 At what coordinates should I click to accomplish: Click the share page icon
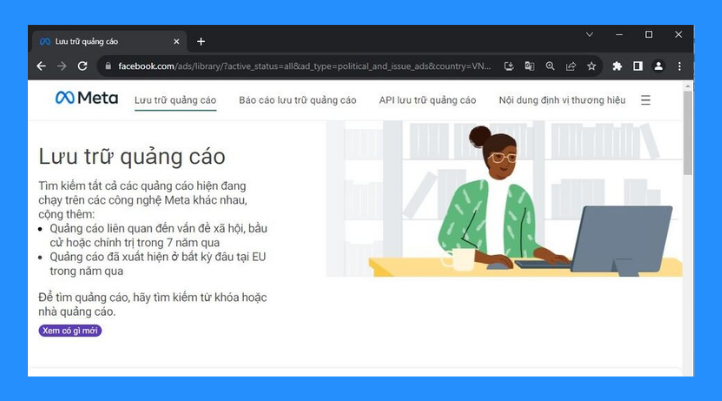pos(571,66)
